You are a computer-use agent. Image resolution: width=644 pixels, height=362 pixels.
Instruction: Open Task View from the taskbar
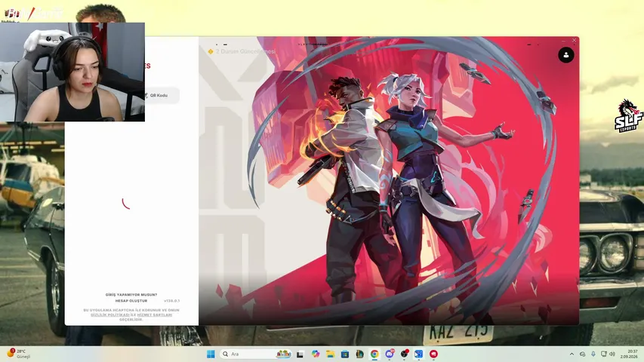coord(300,354)
